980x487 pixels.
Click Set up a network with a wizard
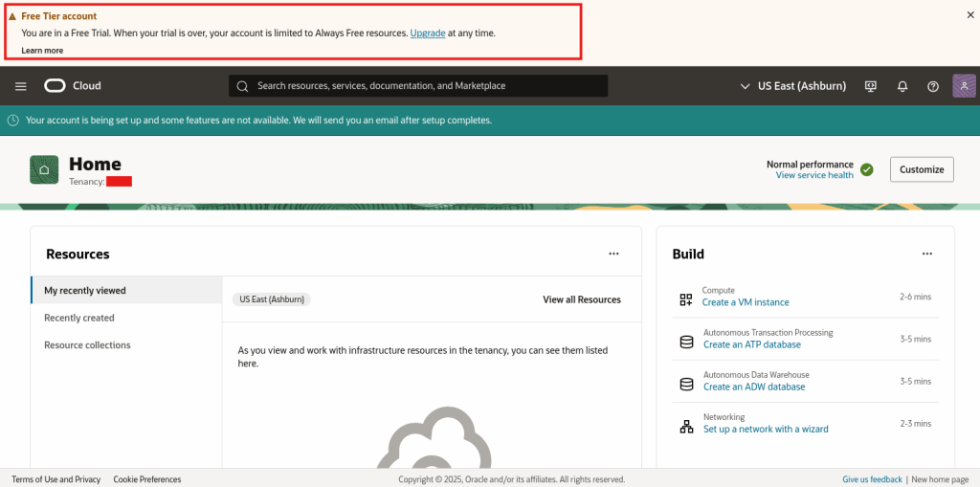click(766, 429)
